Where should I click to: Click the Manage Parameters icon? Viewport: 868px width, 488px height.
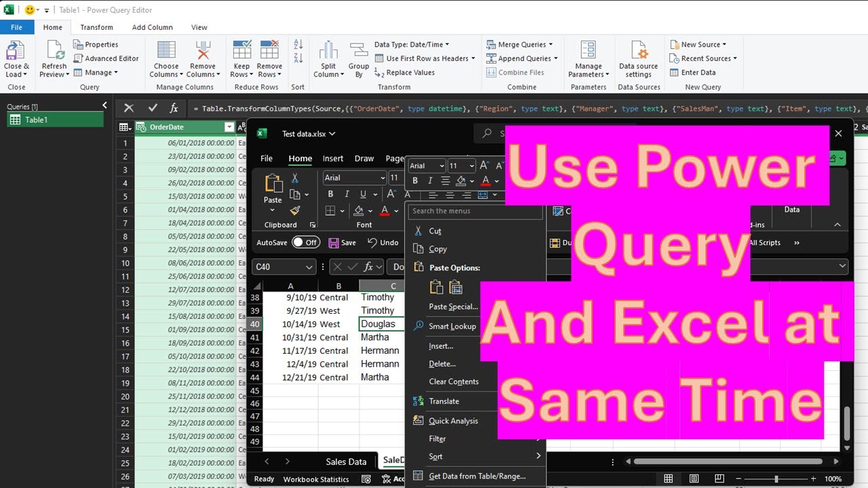click(x=588, y=51)
